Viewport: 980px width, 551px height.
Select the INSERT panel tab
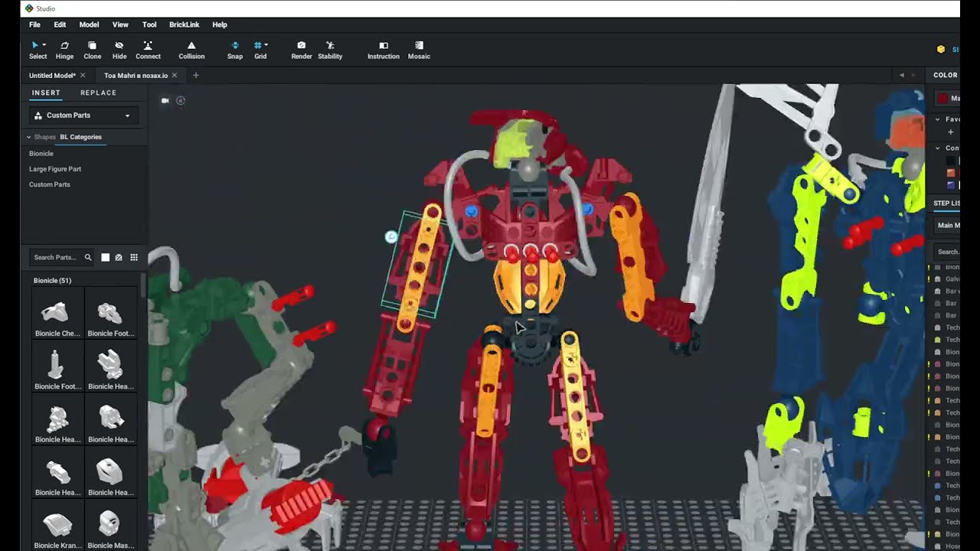click(x=46, y=93)
